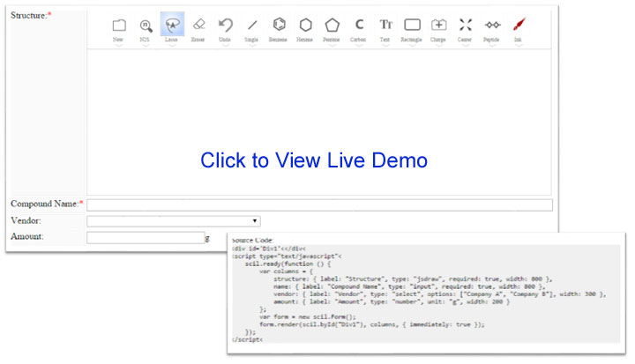Click the 'var columns = {' code line

click(x=286, y=271)
